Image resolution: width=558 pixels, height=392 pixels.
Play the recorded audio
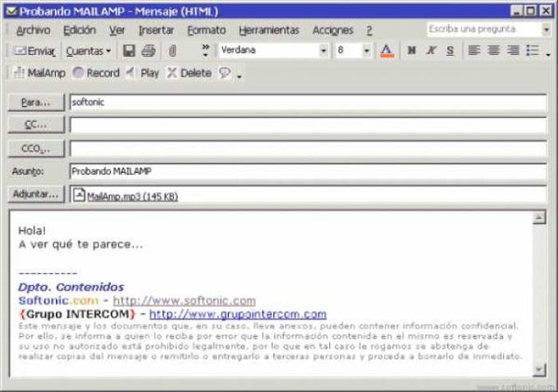[143, 73]
